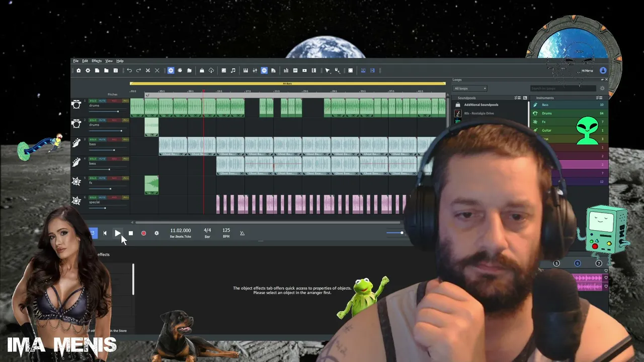Select the mouse pointer tool icon

[327, 70]
